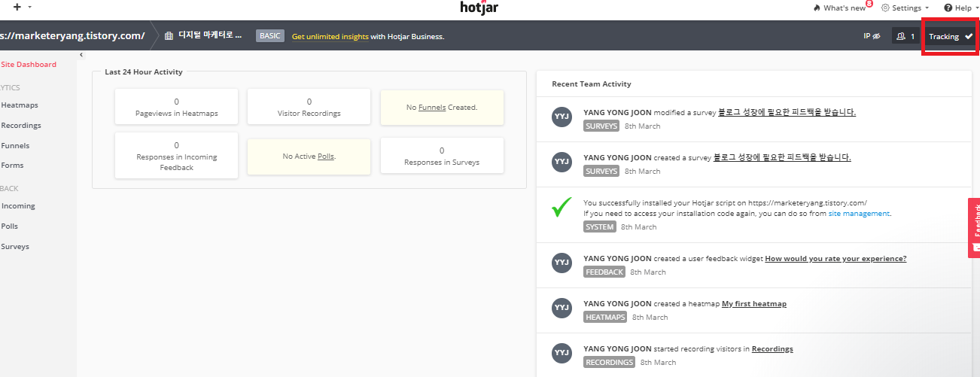Image resolution: width=980 pixels, height=377 pixels.
Task: Click YYJ avatar on created survey entry
Action: 562,161
